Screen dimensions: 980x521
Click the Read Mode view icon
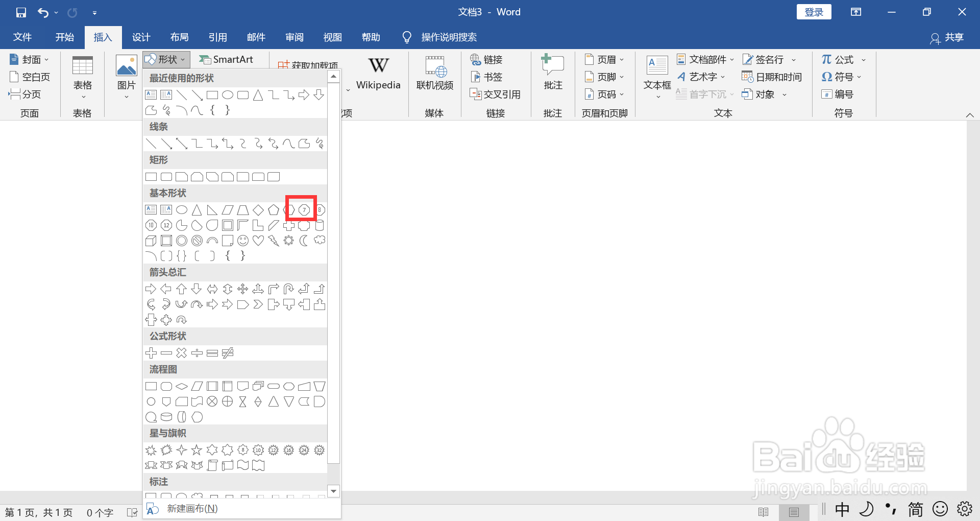pyautogui.click(x=764, y=512)
